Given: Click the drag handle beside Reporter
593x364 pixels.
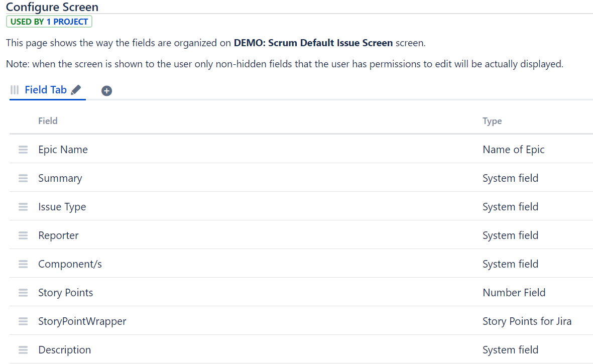Looking at the screenshot, I should tap(23, 235).
